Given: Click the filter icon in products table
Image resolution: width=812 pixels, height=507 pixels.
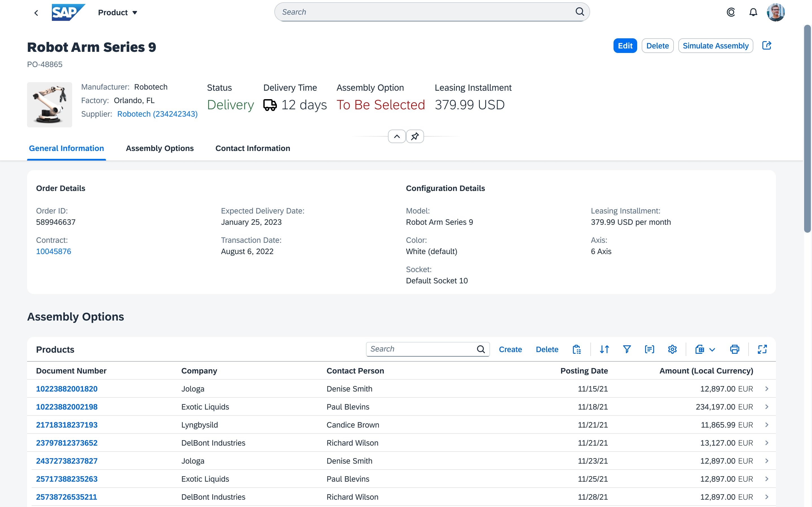Looking at the screenshot, I should click(x=627, y=349).
